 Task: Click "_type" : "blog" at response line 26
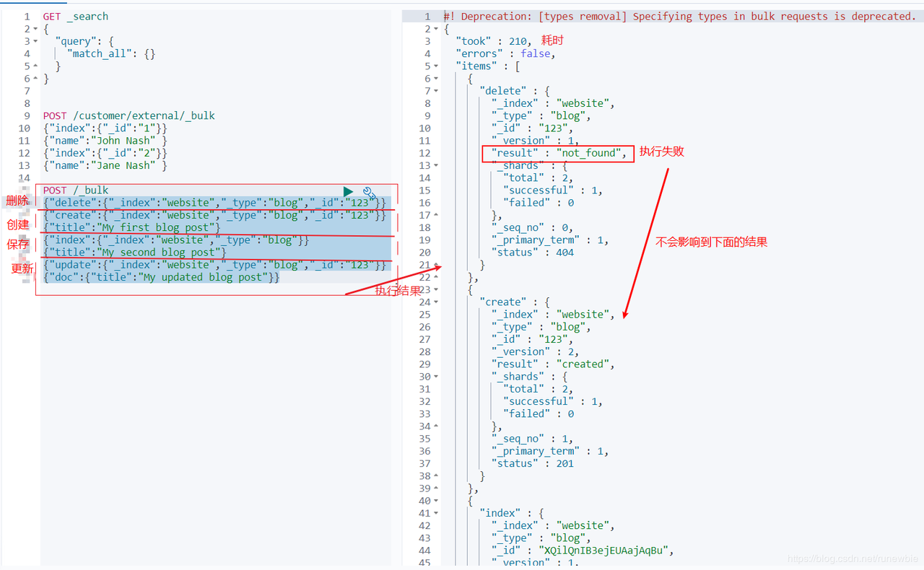tap(541, 327)
